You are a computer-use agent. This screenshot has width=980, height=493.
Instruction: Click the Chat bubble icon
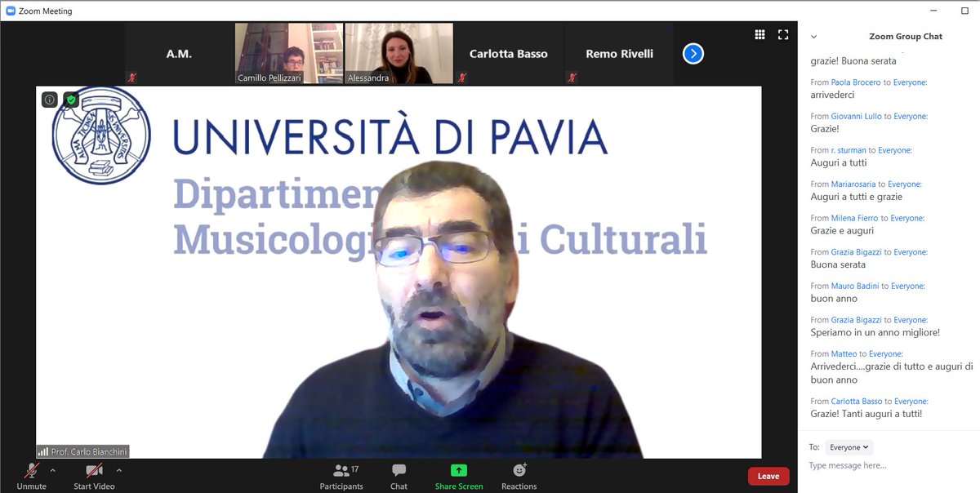[399, 471]
